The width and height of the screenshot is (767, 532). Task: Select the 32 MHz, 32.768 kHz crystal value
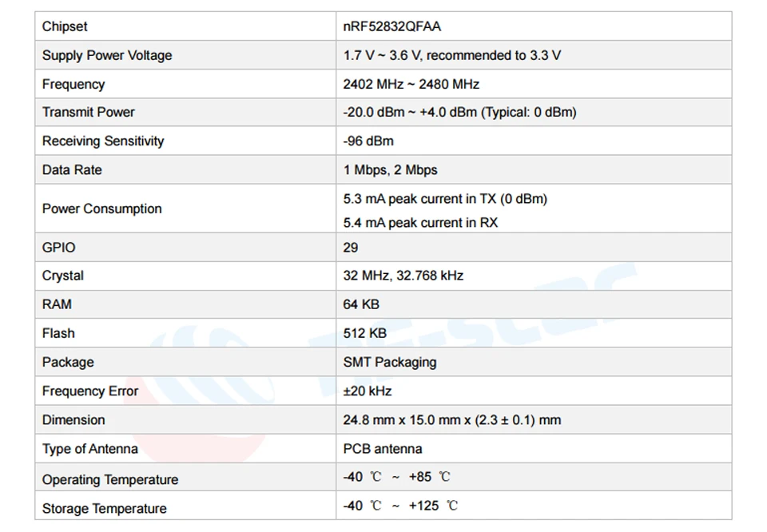[x=403, y=276]
